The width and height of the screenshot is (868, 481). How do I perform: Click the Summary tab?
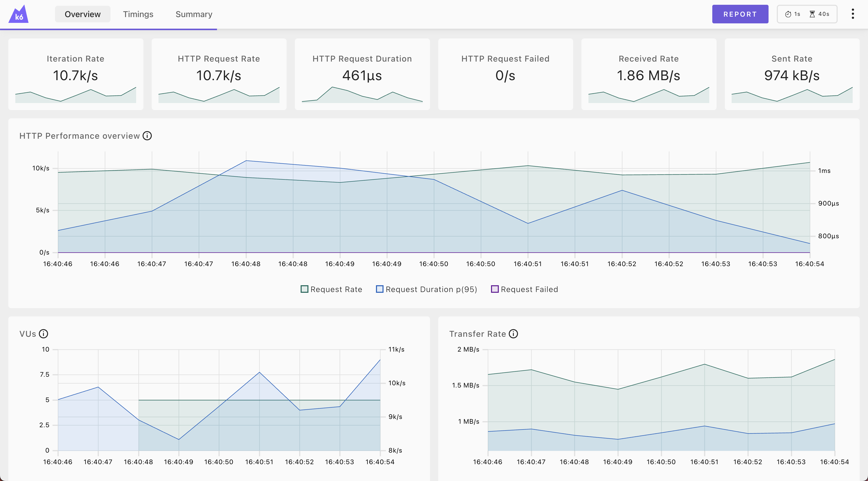(x=193, y=13)
